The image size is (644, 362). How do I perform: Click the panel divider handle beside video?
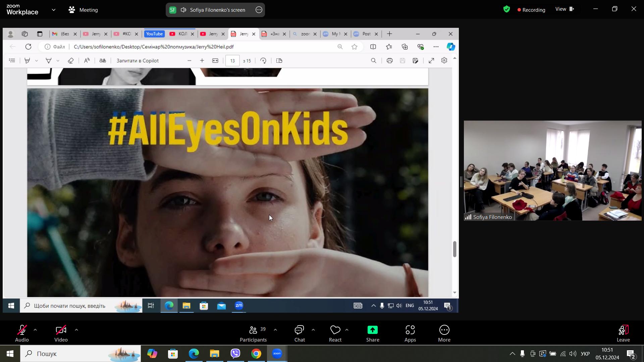coord(461,182)
